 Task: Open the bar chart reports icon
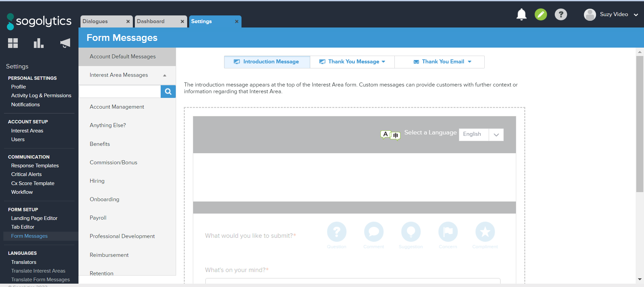[39, 43]
